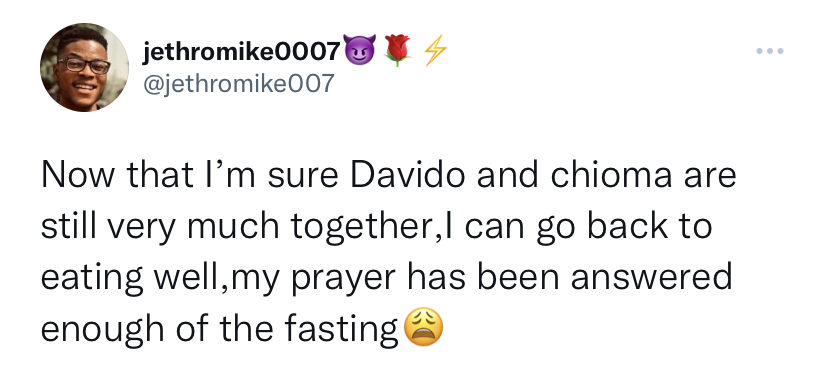The width and height of the screenshot is (828, 382).
Task: Click the word fasting in the tweet
Action: pos(341,329)
